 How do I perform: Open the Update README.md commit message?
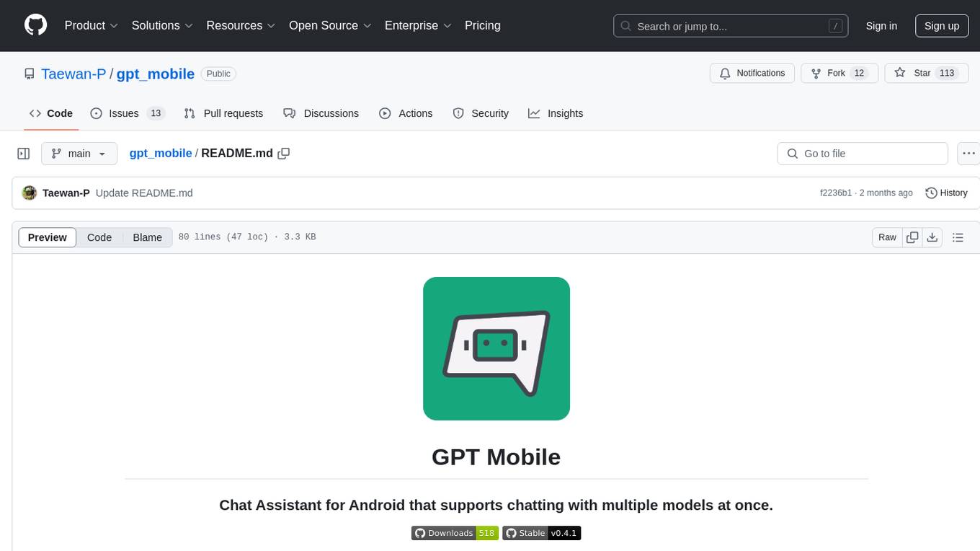tap(144, 193)
